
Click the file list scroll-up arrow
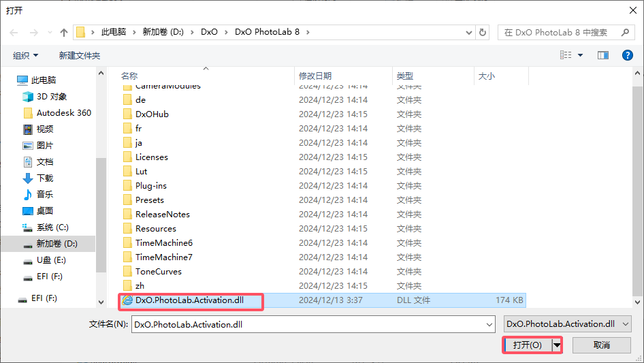[x=637, y=73]
